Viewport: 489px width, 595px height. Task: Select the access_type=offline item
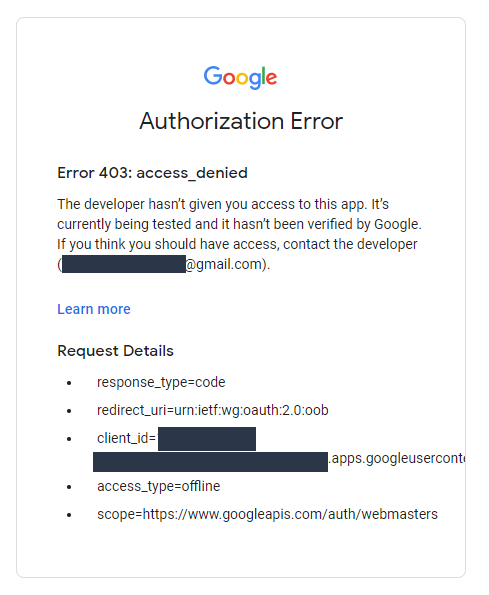[x=159, y=486]
